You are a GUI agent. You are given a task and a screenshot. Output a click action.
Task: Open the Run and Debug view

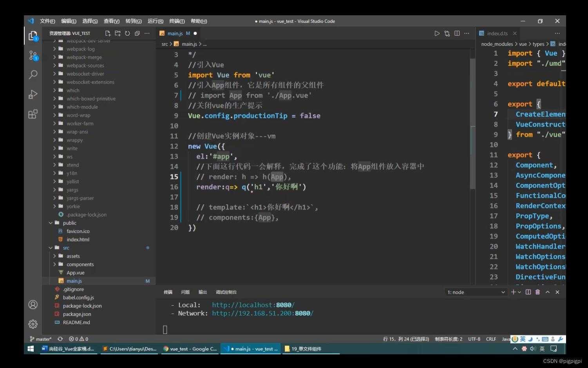point(33,94)
